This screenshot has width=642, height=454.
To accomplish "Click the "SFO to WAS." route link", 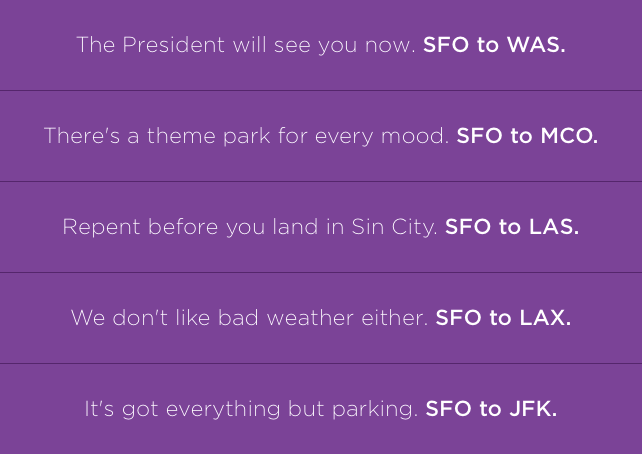I will click(494, 45).
